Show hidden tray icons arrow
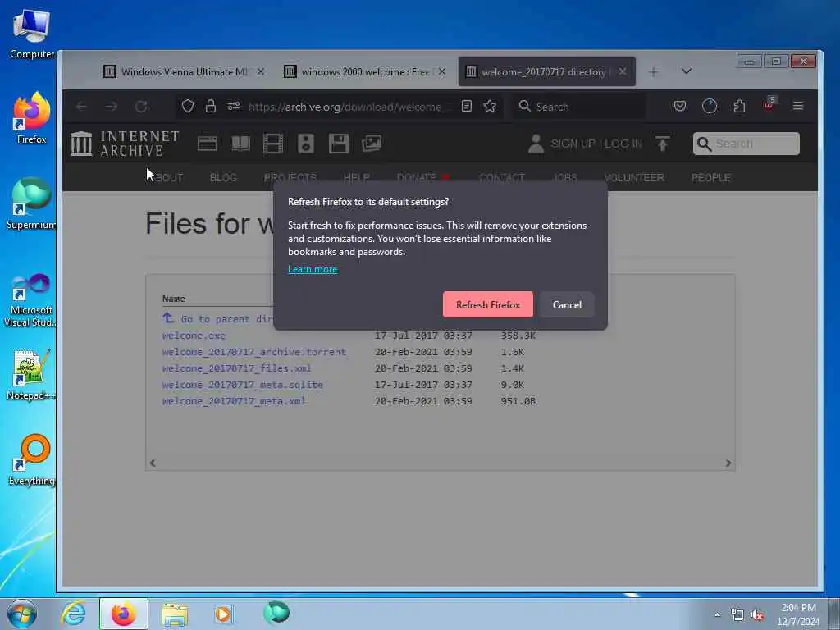Screen dimensions: 840x630 (717, 614)
